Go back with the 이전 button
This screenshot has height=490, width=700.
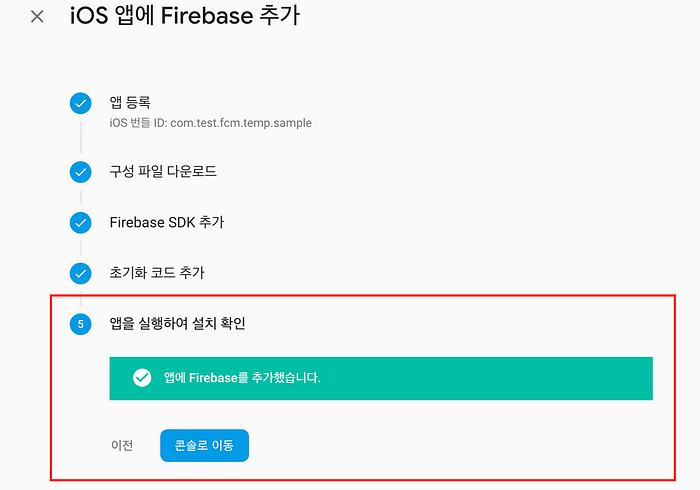pyautogui.click(x=122, y=445)
